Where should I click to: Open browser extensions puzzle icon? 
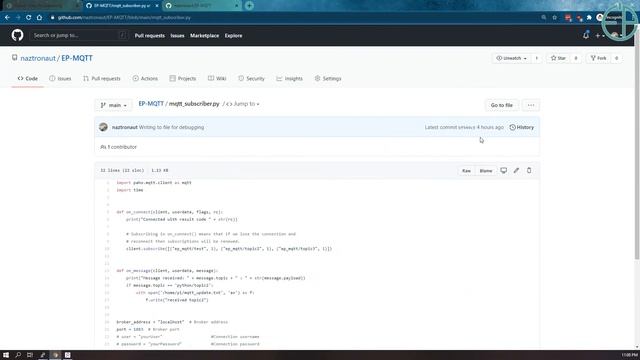(x=589, y=18)
